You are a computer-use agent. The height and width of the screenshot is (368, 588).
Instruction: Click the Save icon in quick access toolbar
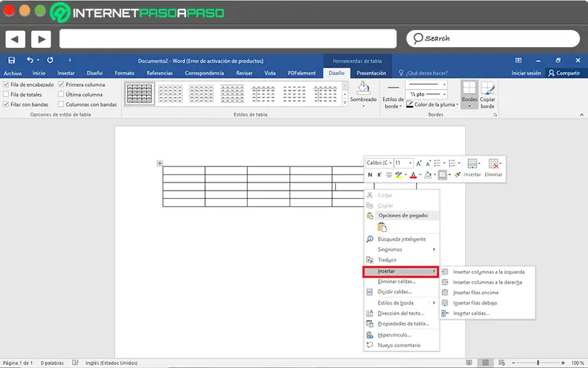tap(12, 60)
